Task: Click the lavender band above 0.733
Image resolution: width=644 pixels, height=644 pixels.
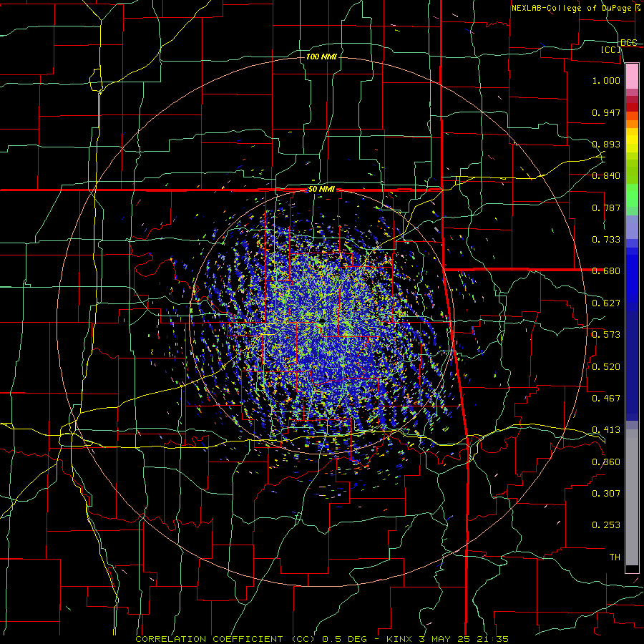Action: tap(632, 227)
